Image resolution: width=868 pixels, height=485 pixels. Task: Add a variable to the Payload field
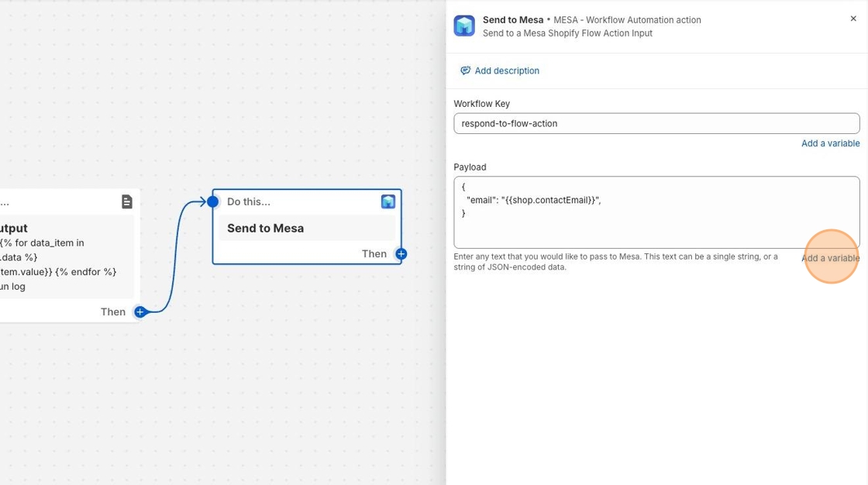(x=830, y=258)
